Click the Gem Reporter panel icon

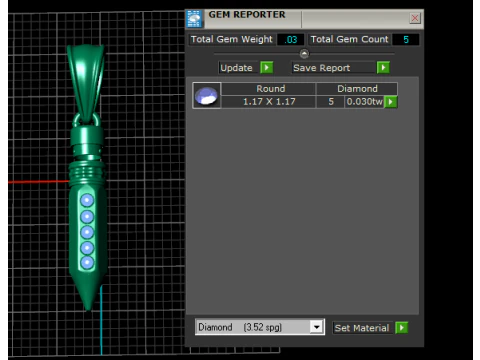pyautogui.click(x=194, y=19)
